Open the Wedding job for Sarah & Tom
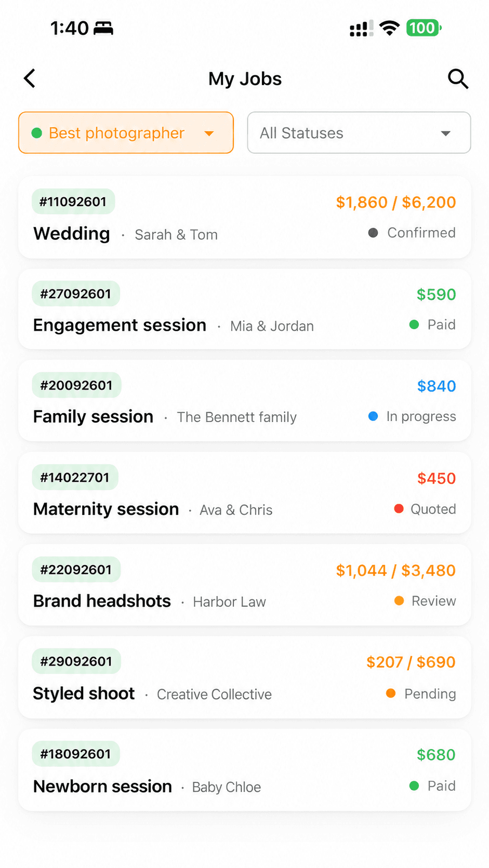The height and width of the screenshot is (868, 489). (245, 218)
